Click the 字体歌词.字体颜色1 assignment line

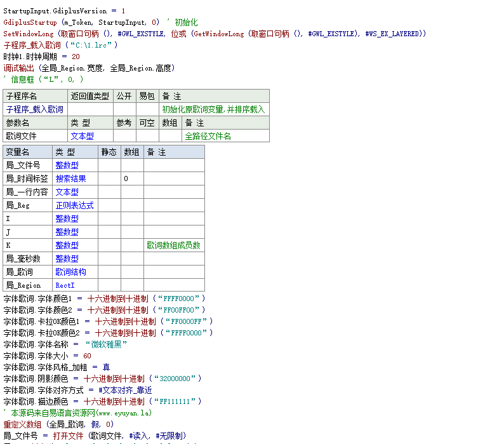click(x=105, y=299)
